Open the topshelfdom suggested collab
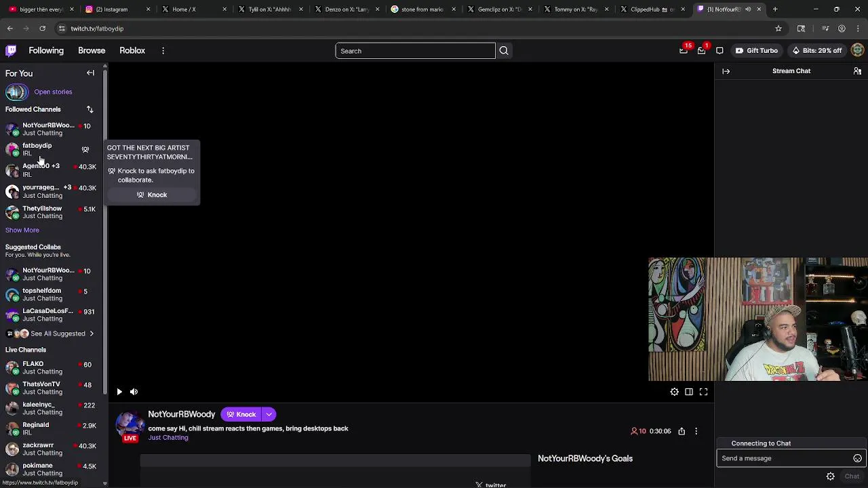This screenshot has width=868, height=488. click(x=51, y=294)
